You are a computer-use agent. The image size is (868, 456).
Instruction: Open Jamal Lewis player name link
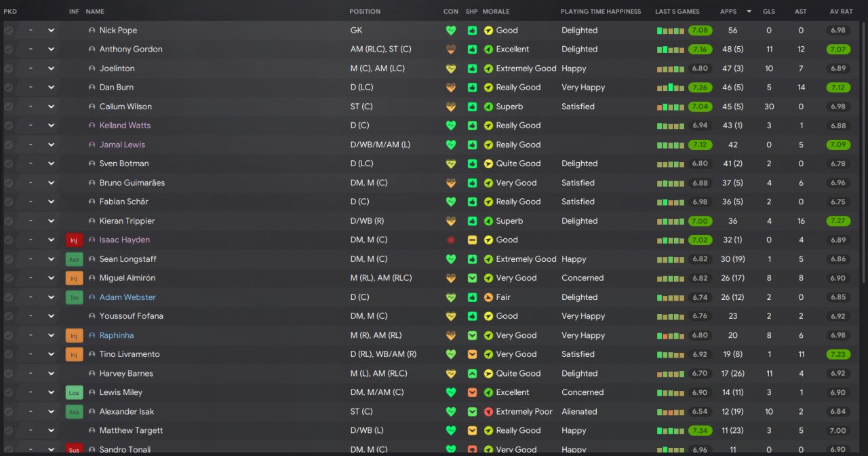[122, 145]
